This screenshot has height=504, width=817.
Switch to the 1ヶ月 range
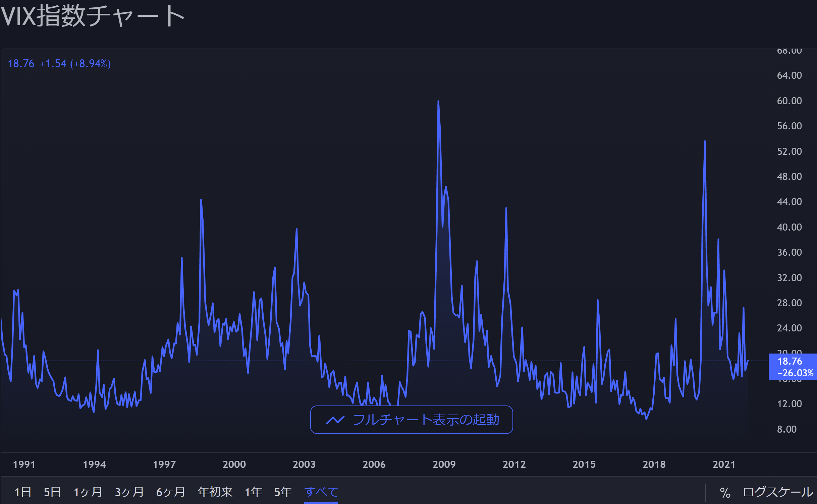pyautogui.click(x=88, y=492)
